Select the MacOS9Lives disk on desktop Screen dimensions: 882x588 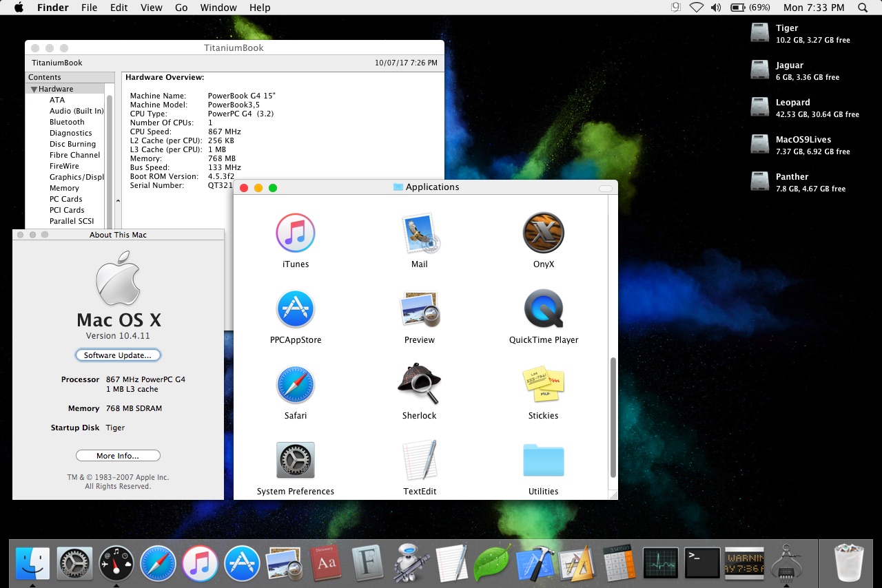759,145
